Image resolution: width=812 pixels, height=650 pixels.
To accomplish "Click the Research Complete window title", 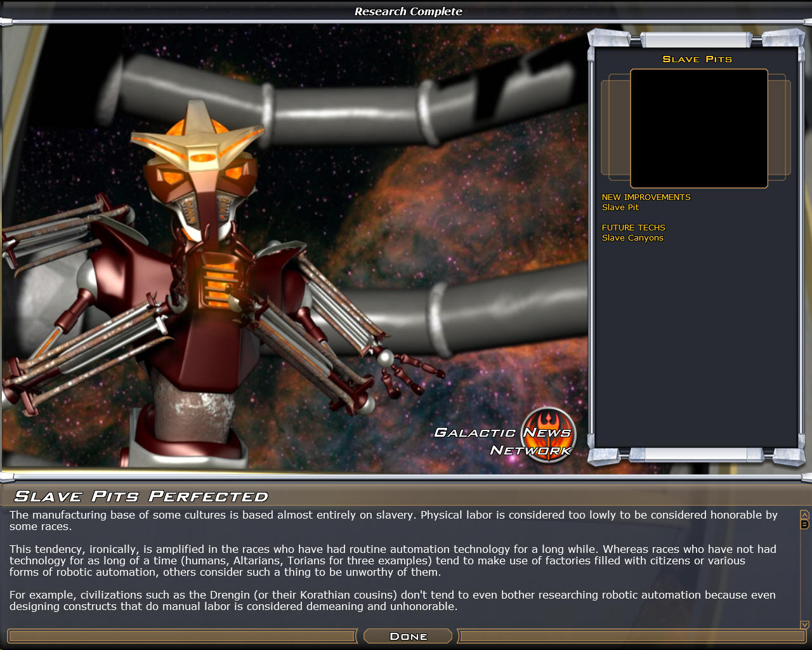I will (408, 11).
